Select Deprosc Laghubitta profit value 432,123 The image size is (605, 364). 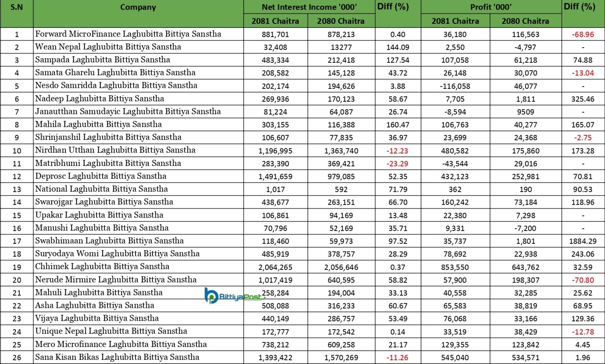pyautogui.click(x=455, y=177)
